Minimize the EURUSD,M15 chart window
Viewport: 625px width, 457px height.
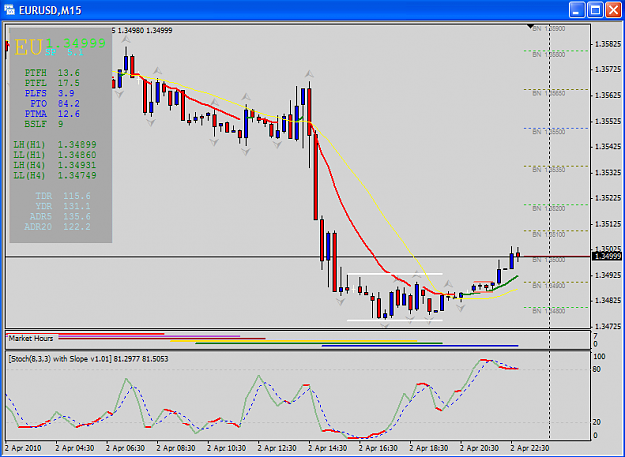pos(577,10)
